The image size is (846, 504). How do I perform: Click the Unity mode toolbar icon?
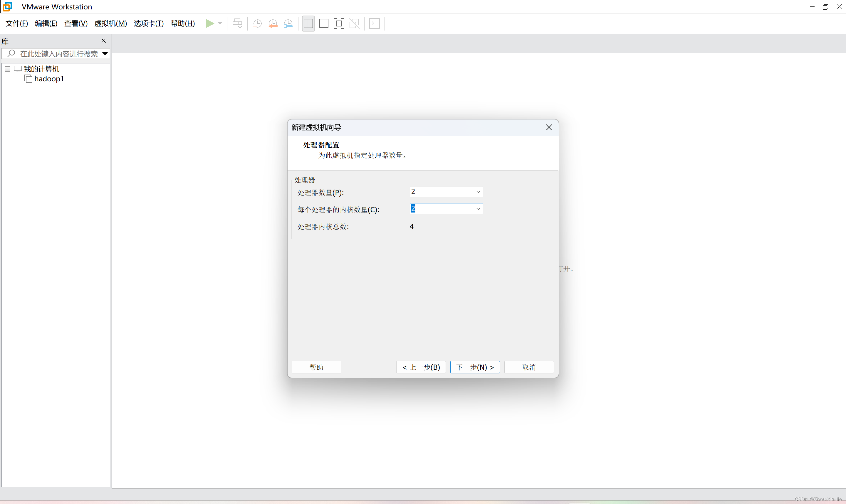pyautogui.click(x=354, y=23)
